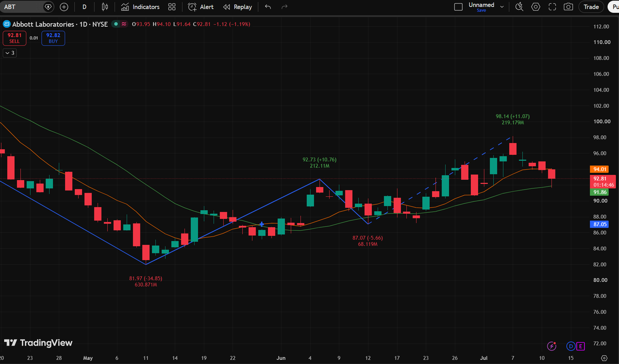The height and width of the screenshot is (364, 619).
Task: Click the 100.00 price scale label
Action: point(601,122)
